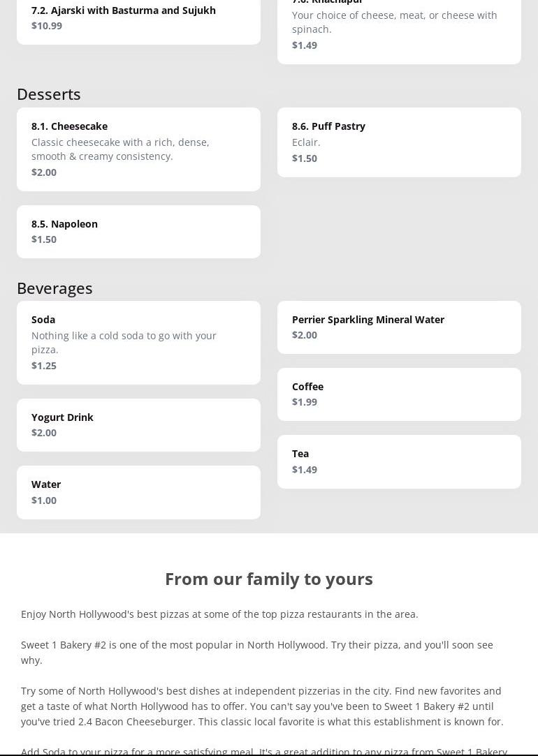The height and width of the screenshot is (756, 538).
Task: Add Soda from the Beverages list
Action: click(x=138, y=342)
